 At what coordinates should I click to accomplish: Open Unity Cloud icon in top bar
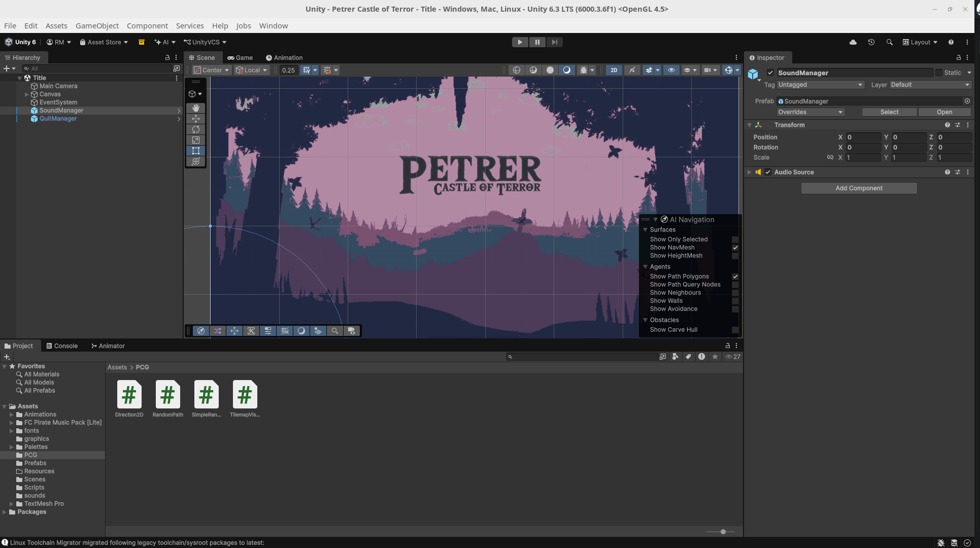(853, 42)
